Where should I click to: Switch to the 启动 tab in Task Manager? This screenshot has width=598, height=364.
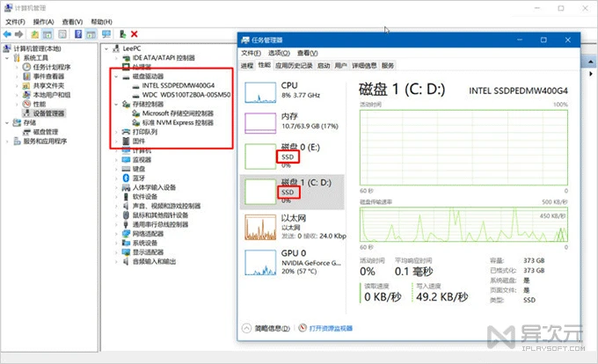(x=324, y=66)
